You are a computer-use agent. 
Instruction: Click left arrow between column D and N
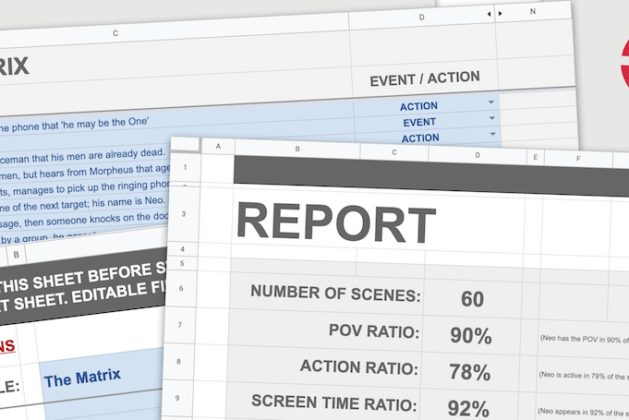coord(489,14)
